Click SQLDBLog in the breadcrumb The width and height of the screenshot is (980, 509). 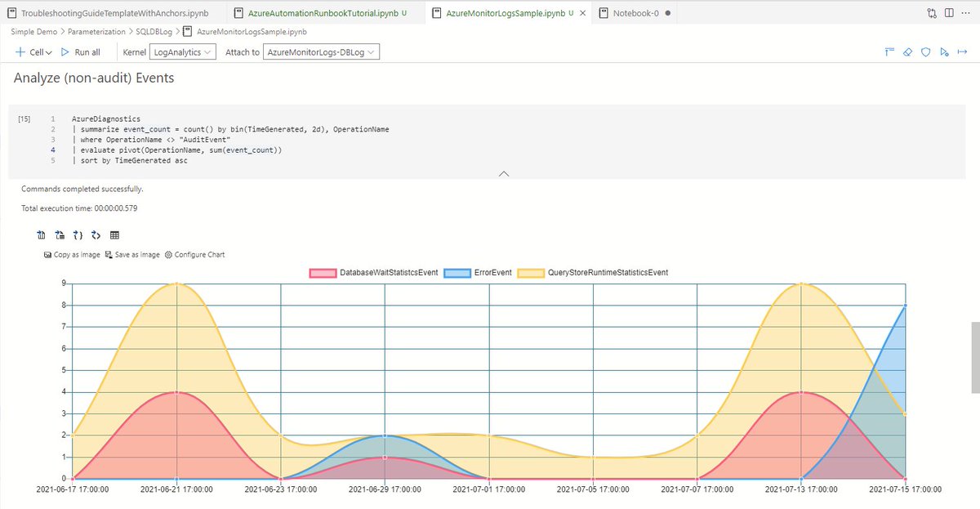[x=154, y=32]
